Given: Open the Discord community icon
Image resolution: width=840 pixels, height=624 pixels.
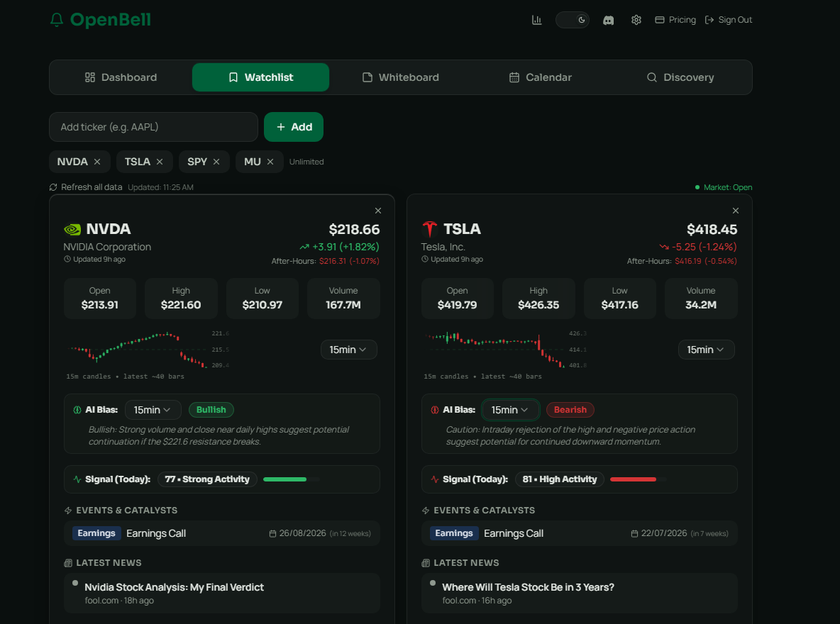Looking at the screenshot, I should (608, 21).
